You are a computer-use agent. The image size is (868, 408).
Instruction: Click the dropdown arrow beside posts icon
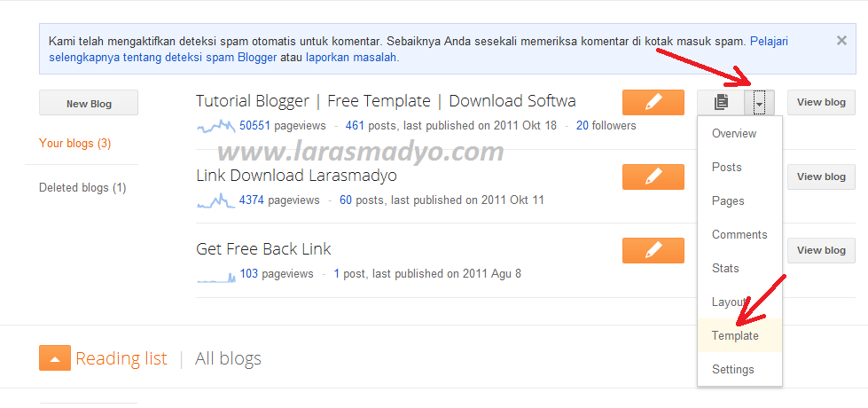(x=760, y=102)
